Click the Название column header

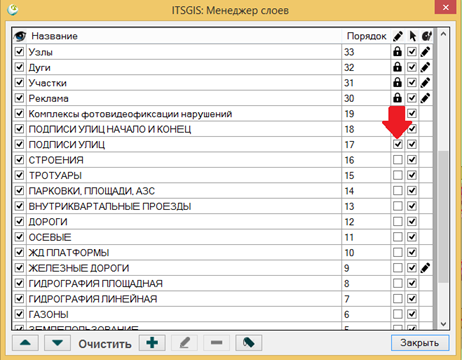pos(54,36)
